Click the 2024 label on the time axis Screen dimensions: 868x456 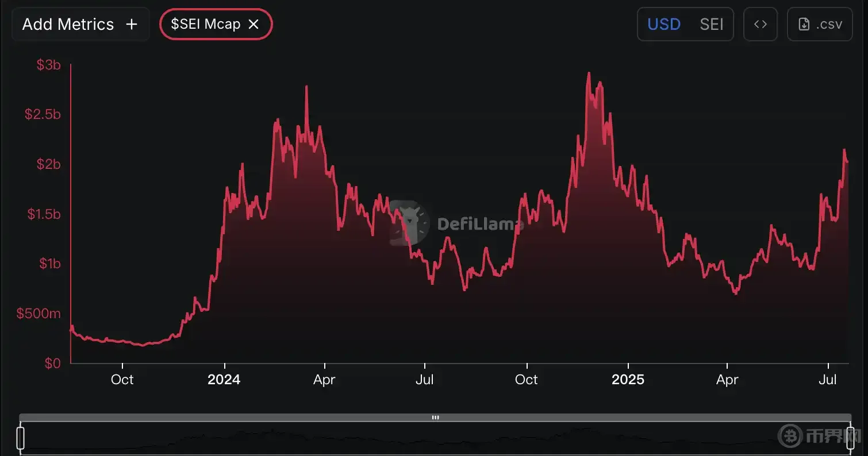[224, 380]
